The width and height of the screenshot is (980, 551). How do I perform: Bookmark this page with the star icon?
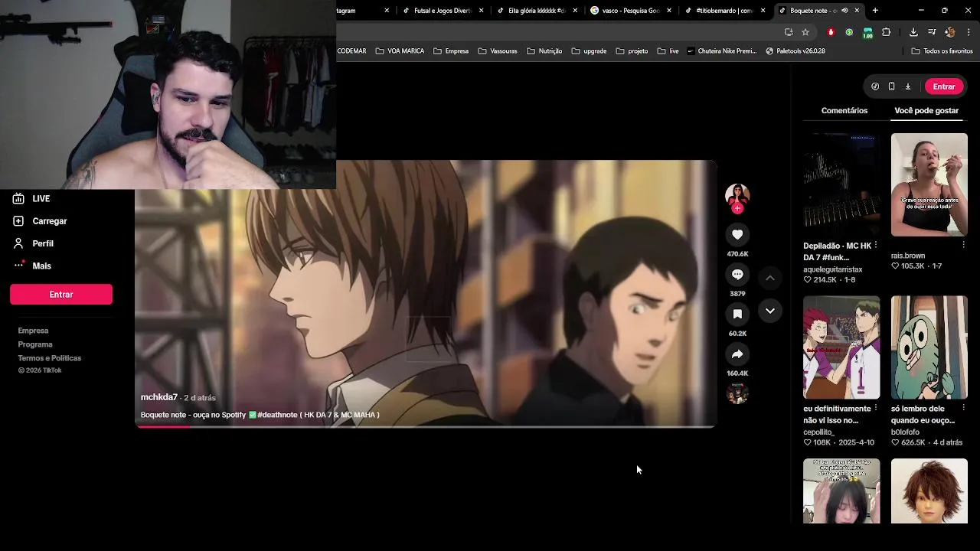coord(805,32)
